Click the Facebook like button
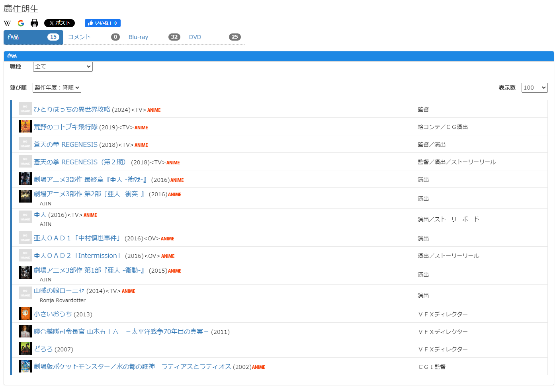Screen dimensions: 557x392 pos(102,23)
